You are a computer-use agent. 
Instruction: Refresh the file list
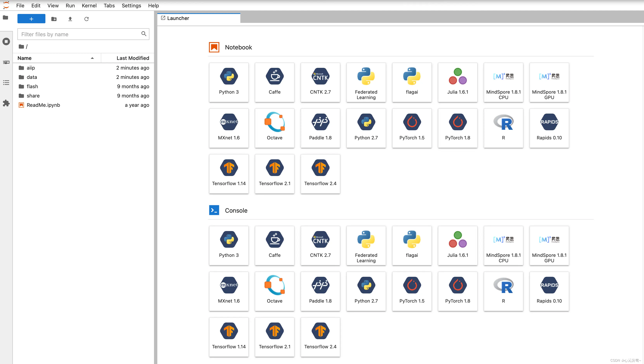86,19
